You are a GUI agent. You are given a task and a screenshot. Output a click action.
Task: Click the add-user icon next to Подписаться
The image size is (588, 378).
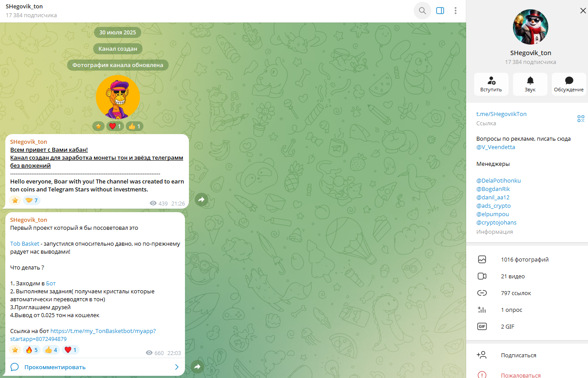[x=482, y=355]
